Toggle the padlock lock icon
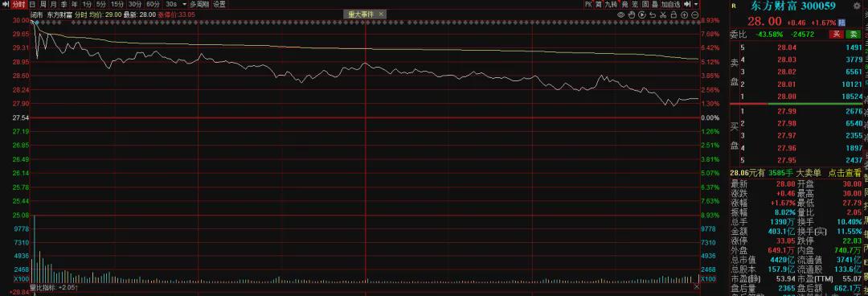The image size is (868, 296). [674, 15]
